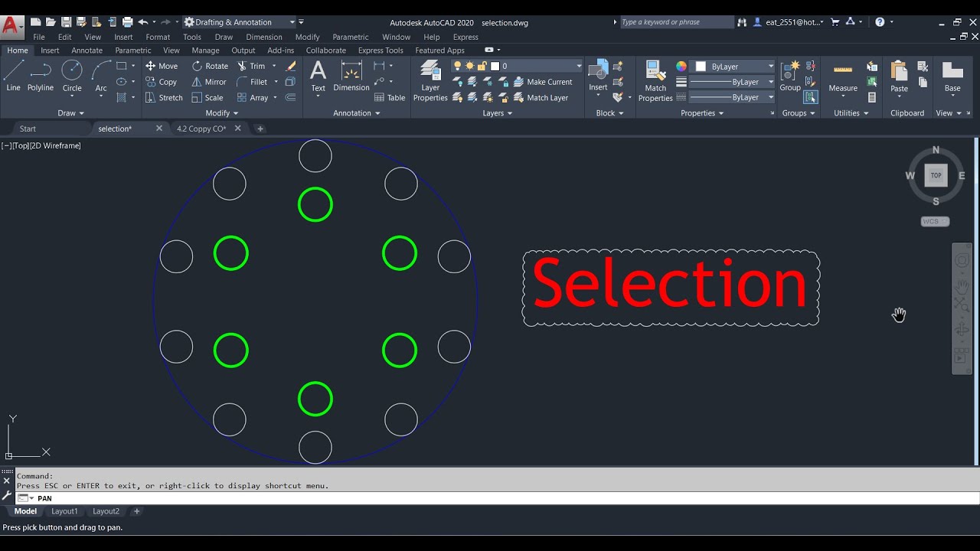Click the Hatch tool icon

tap(121, 98)
